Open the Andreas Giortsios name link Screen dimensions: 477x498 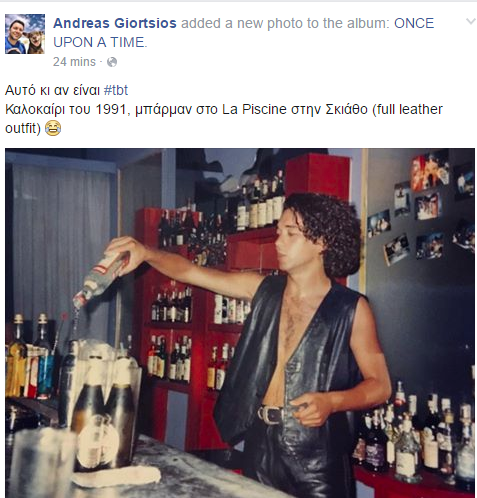coord(115,23)
